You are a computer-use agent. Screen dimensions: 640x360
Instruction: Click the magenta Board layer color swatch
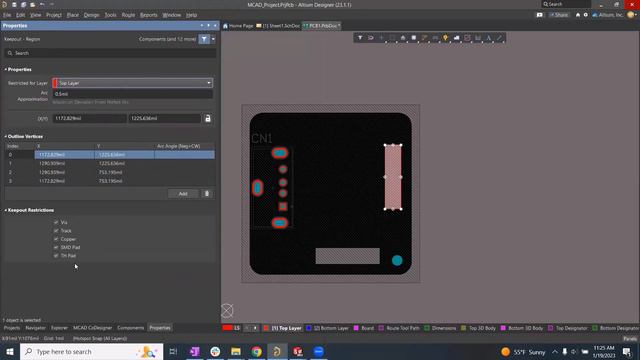pos(356,328)
